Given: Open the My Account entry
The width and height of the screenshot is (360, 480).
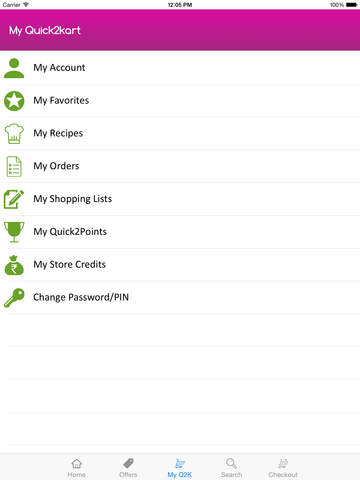Looking at the screenshot, I should 180,68.
